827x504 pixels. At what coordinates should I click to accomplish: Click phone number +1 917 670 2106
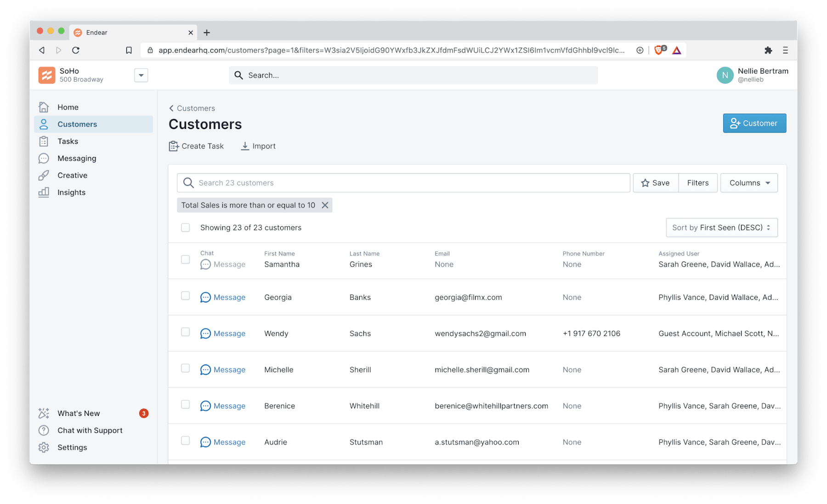click(x=591, y=333)
